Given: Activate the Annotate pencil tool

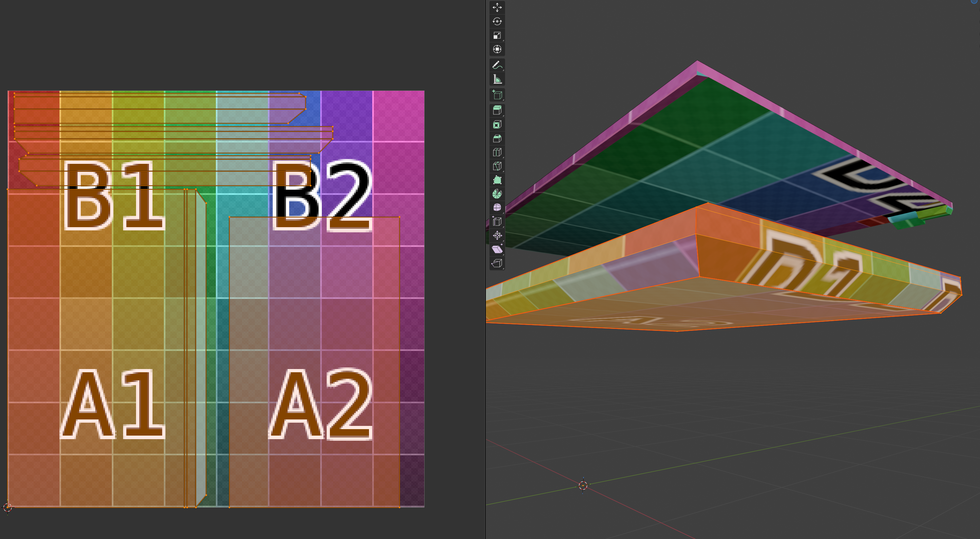Looking at the screenshot, I should click(x=497, y=65).
